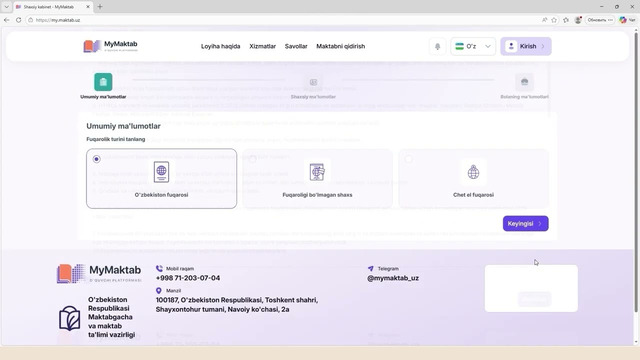Reload the page with refresh icon
Viewport: 640px width, 360px height.
(x=18, y=20)
